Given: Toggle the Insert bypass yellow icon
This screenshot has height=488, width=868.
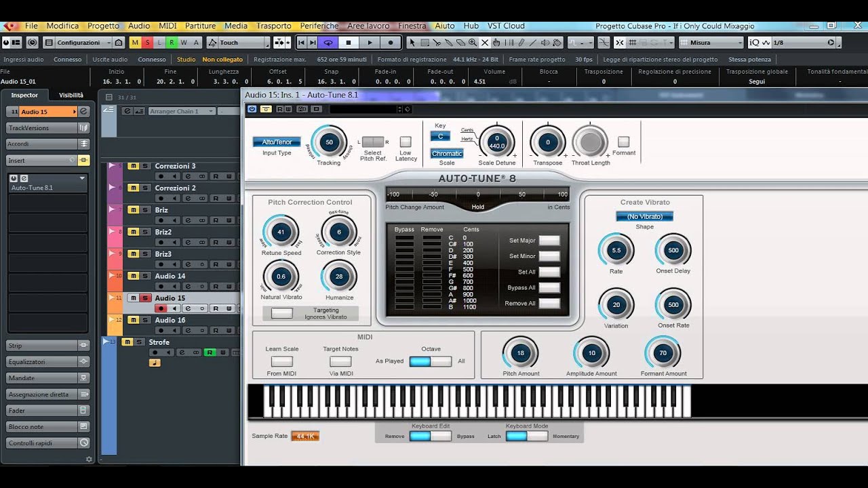Looking at the screenshot, I should click(x=84, y=161).
